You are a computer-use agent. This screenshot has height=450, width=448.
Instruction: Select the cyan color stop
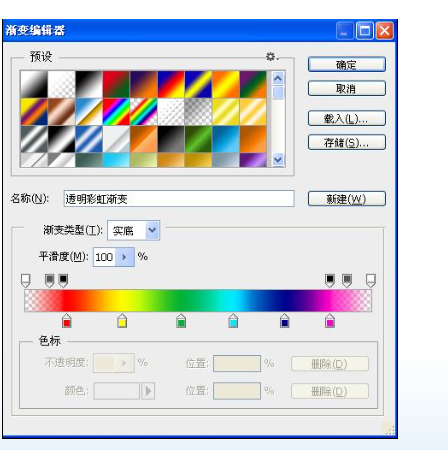[x=233, y=321]
